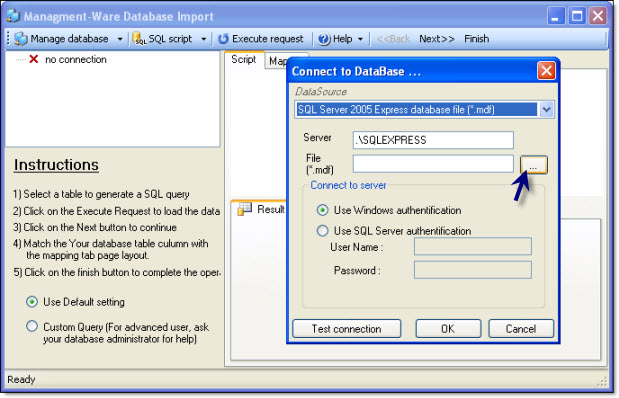The height and width of the screenshot is (398, 619).
Task: Switch to the Script tab
Action: click(244, 60)
